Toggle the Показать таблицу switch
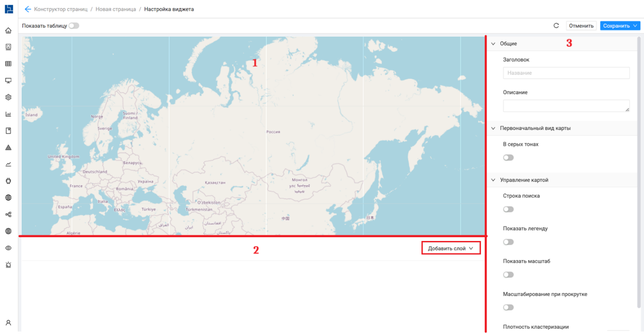The image size is (644, 334). (74, 26)
